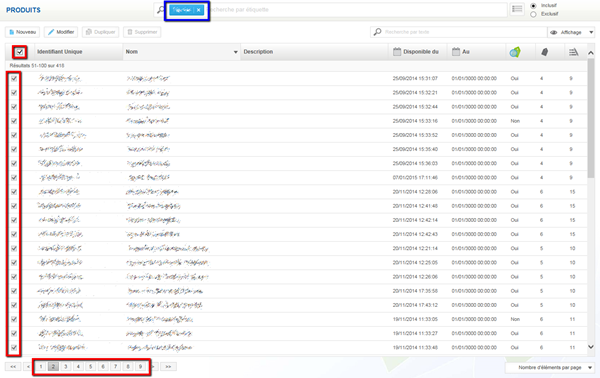Jump to the last page with >> button
The image size is (600, 378).
coord(168,367)
